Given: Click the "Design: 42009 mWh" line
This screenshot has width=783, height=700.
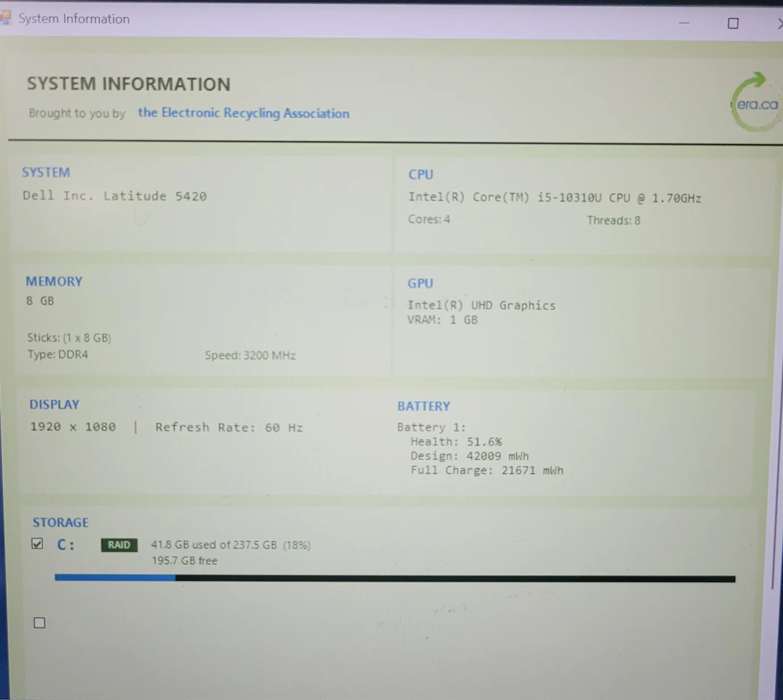Looking at the screenshot, I should pos(469,456).
